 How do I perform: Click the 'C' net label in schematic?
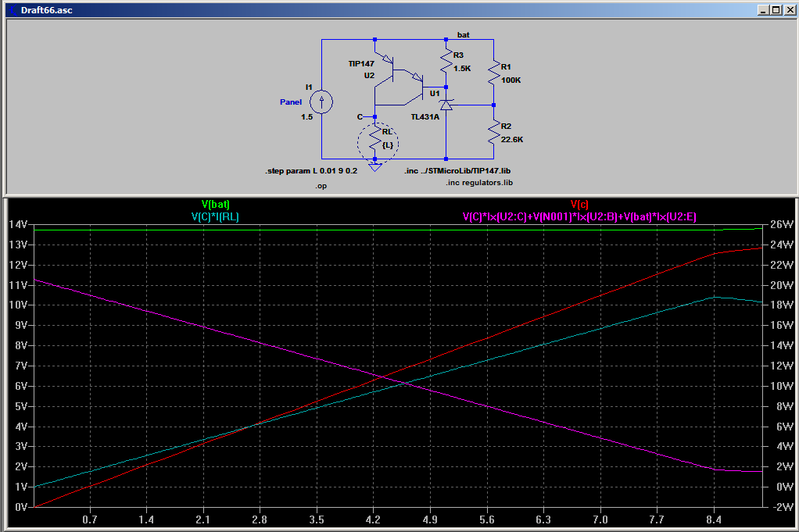[360, 117]
